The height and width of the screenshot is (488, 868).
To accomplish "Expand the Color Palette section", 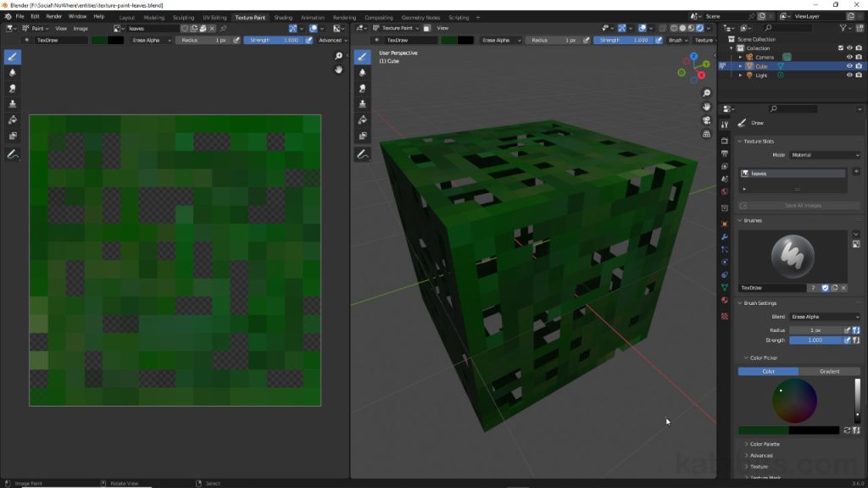I will click(763, 443).
